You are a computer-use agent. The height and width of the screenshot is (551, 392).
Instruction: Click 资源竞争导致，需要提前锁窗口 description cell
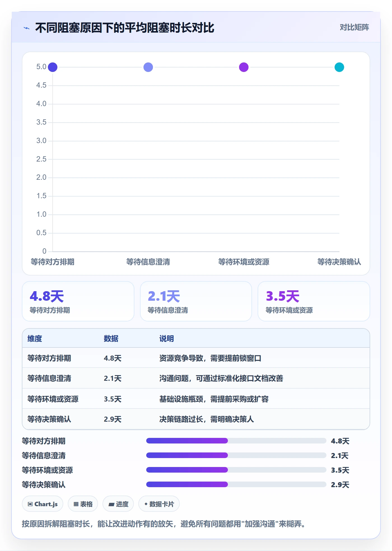pos(210,358)
